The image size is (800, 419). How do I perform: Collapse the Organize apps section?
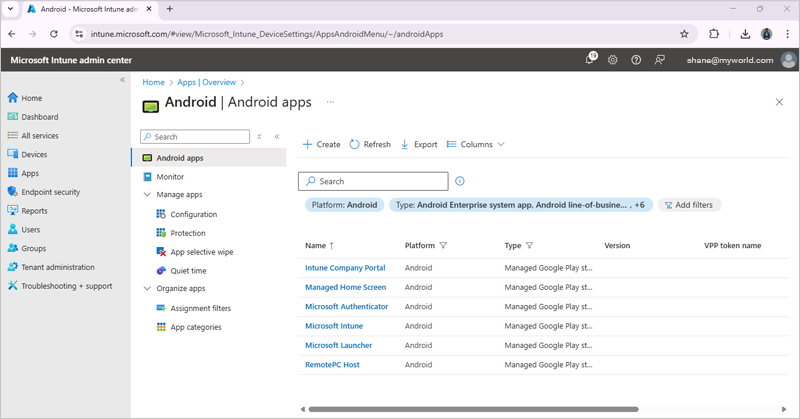coord(148,289)
